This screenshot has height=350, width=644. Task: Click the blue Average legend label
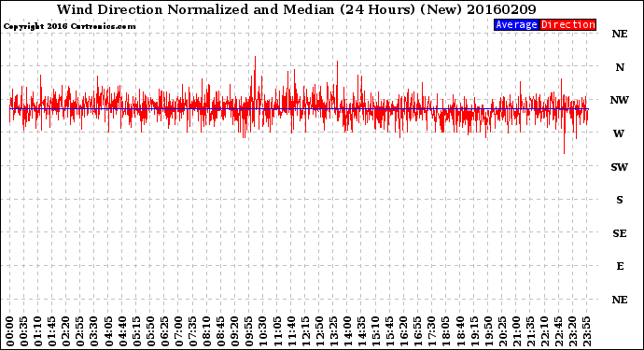516,24
